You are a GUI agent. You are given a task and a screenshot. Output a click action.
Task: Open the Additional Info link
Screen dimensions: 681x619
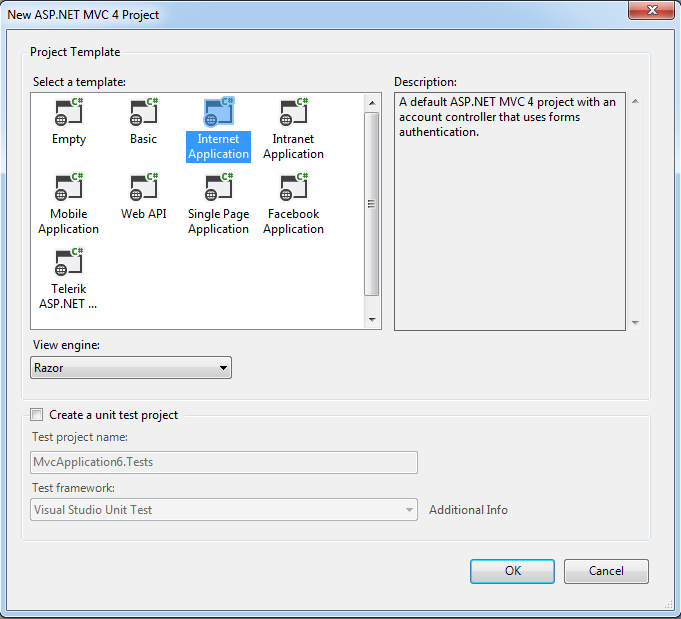click(x=468, y=510)
